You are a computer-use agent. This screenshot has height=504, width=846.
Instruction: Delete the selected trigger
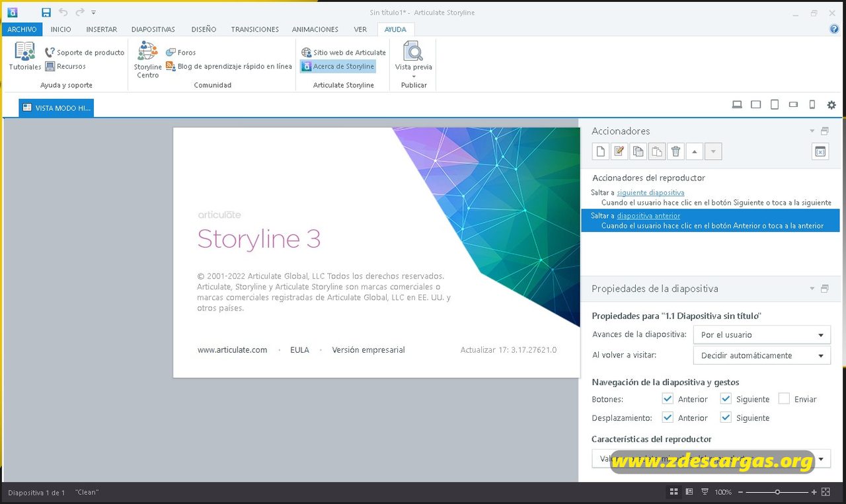(675, 151)
